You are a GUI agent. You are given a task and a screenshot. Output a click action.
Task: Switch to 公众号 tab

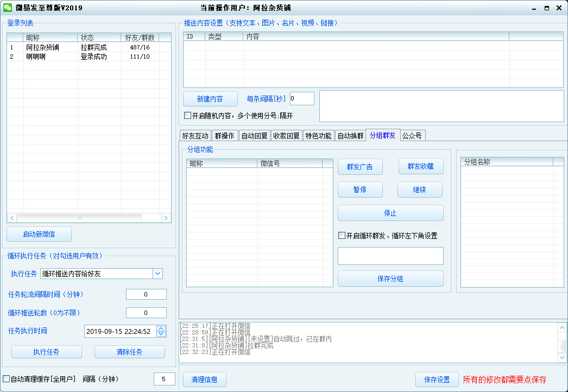tap(412, 136)
